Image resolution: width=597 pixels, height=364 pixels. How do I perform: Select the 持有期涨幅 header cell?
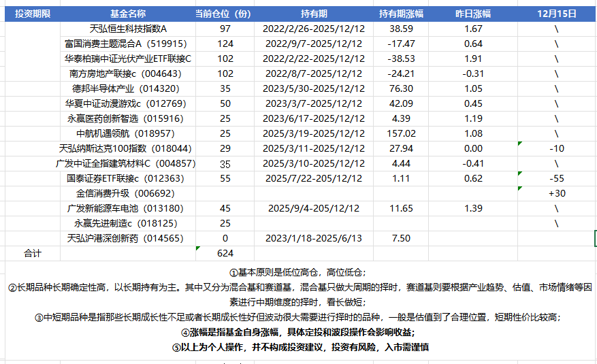coord(401,14)
